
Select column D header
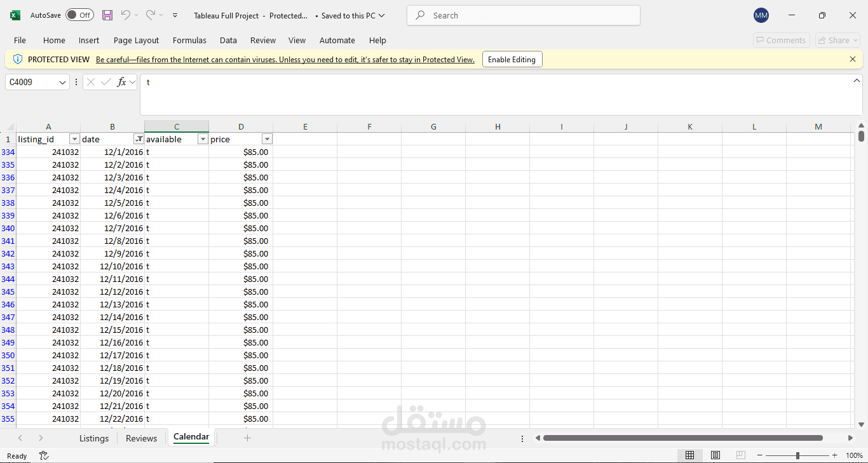coord(241,126)
